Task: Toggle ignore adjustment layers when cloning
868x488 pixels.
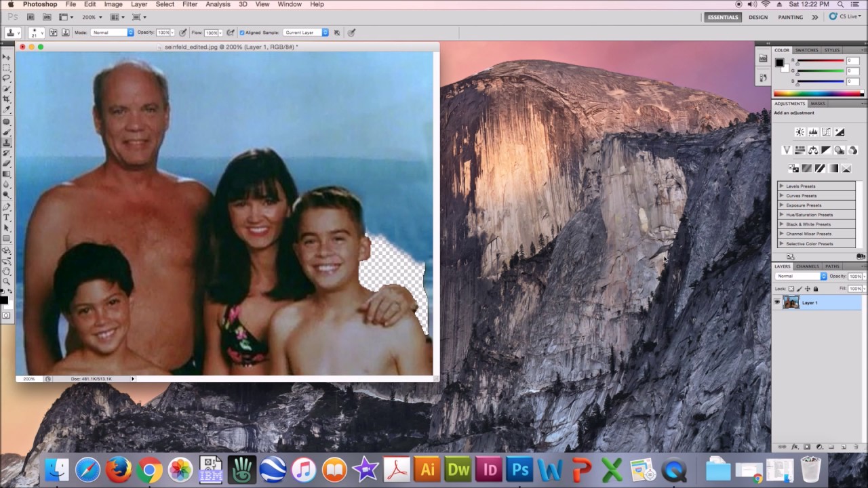Action: [x=336, y=33]
